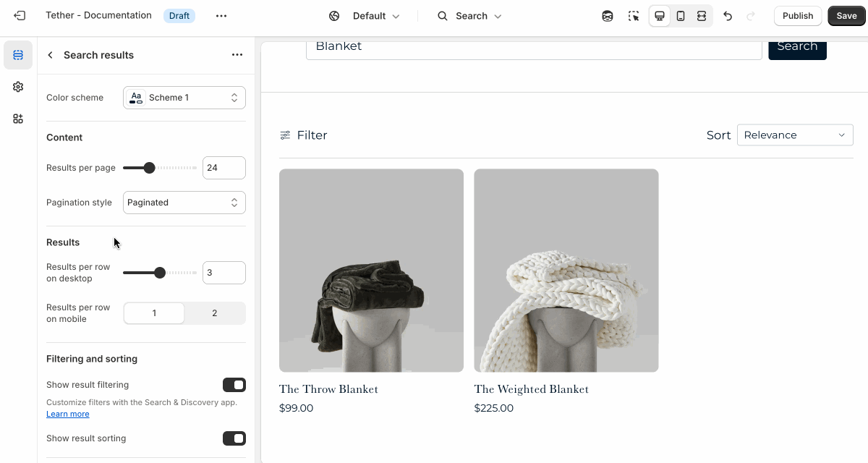The width and height of the screenshot is (868, 463).
Task: Click the Publish button
Action: (x=798, y=16)
